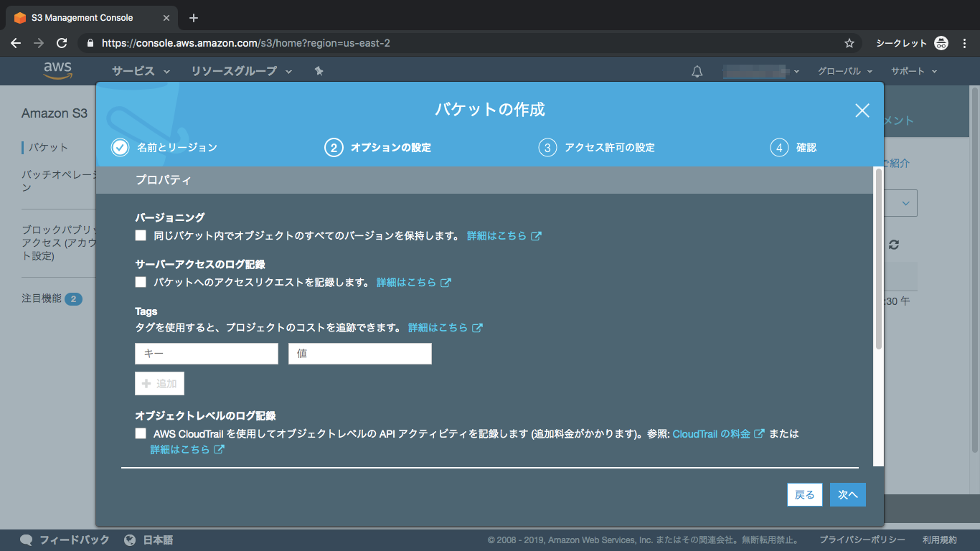Click the site lock icon in address bar
This screenshot has width=980, height=551.
(x=90, y=43)
